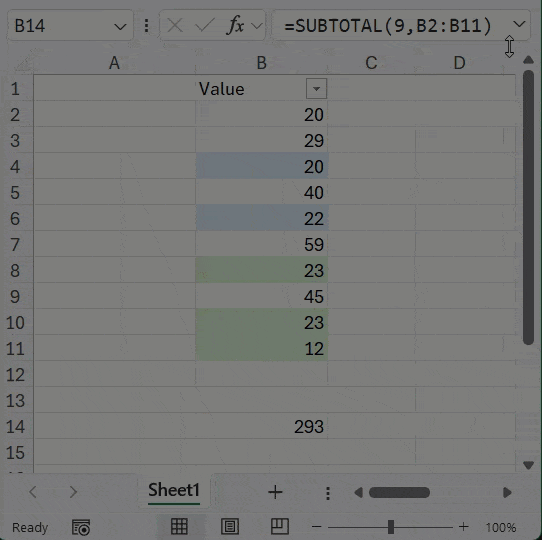The width and height of the screenshot is (542, 540).
Task: Select row 14 header
Action: coord(16,426)
